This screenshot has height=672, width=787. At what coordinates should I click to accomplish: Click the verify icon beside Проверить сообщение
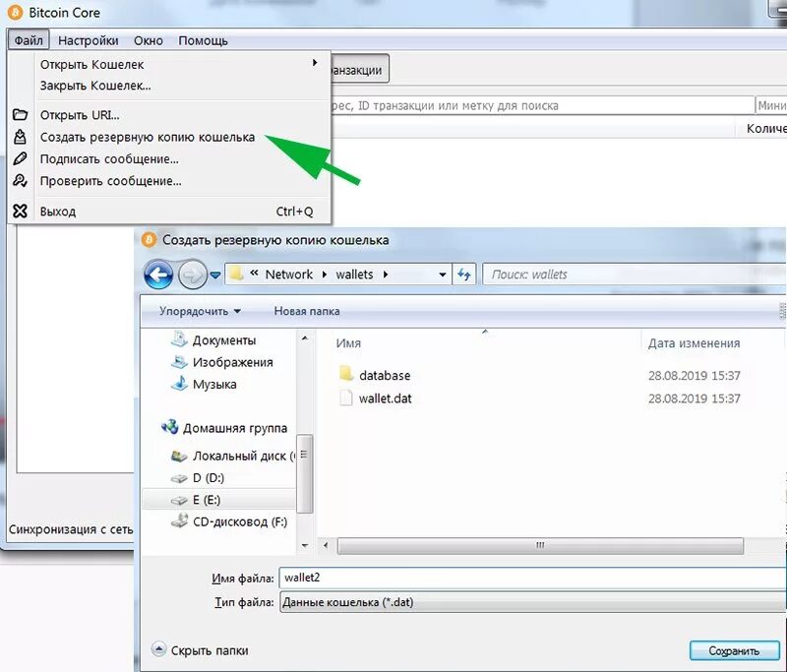click(x=20, y=181)
